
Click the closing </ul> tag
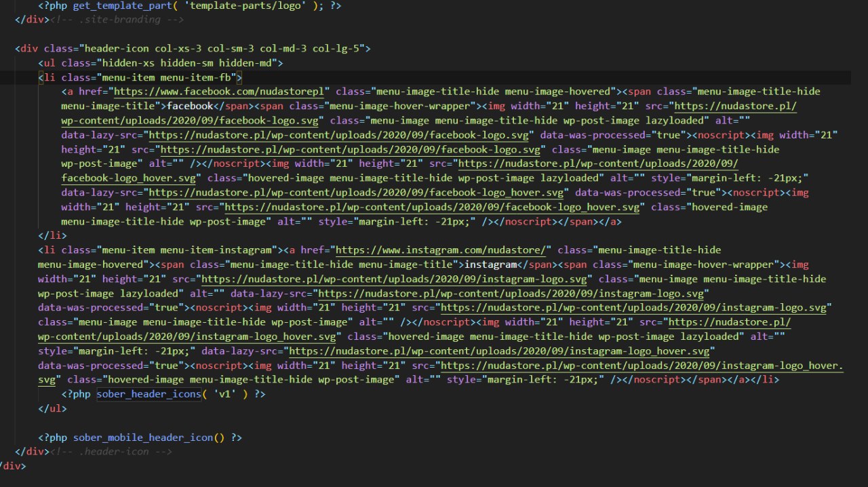(52, 408)
